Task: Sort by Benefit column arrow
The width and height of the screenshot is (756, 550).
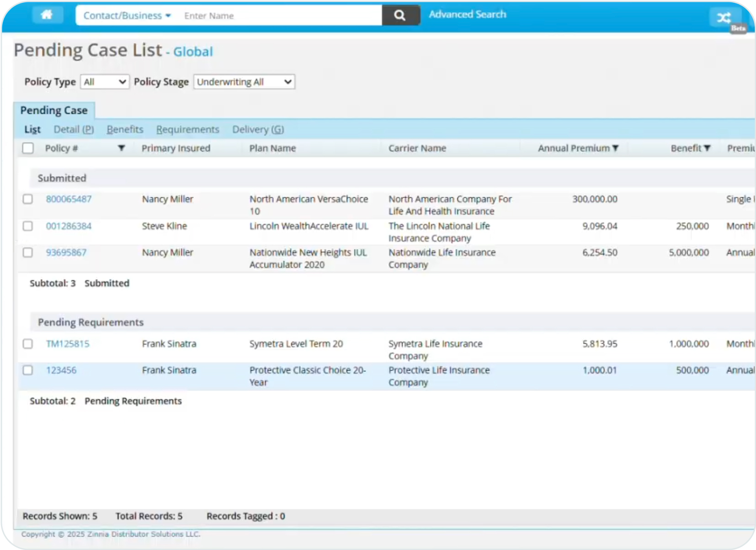Action: click(x=708, y=148)
